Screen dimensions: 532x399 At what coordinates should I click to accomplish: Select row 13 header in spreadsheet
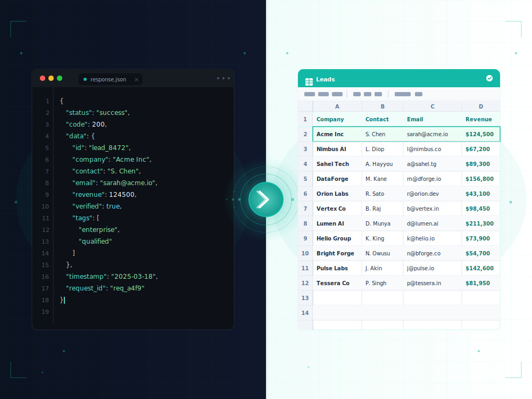point(305,298)
